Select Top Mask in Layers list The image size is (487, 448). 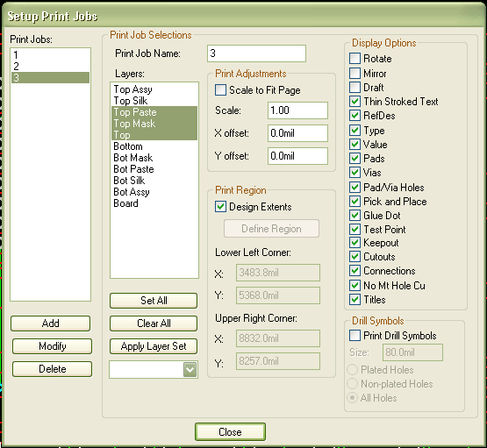(x=154, y=124)
